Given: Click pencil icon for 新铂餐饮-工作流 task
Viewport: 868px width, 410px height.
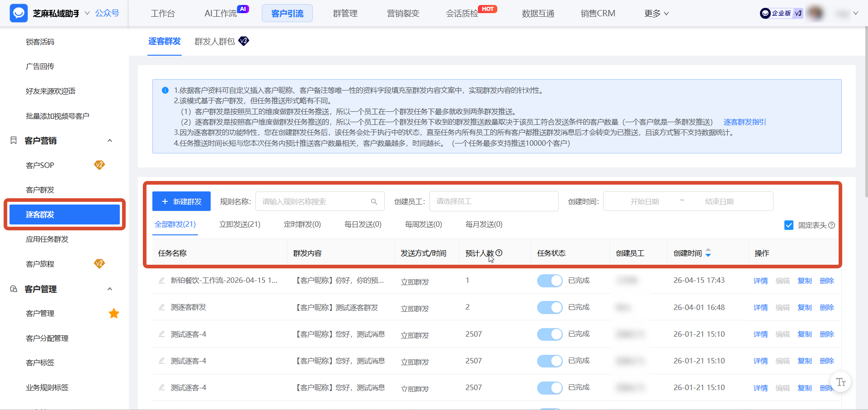Looking at the screenshot, I should coord(161,281).
